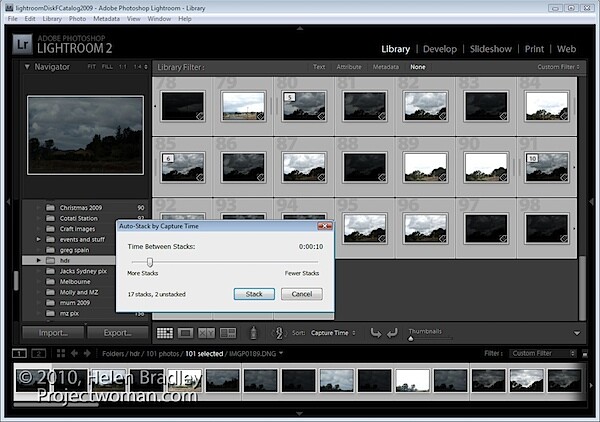Select the Jacks Sydney pix folder

click(83, 271)
